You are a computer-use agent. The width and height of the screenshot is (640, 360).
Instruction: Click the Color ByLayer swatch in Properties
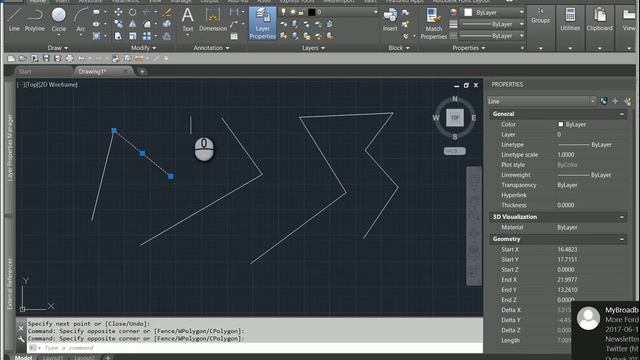pos(560,124)
